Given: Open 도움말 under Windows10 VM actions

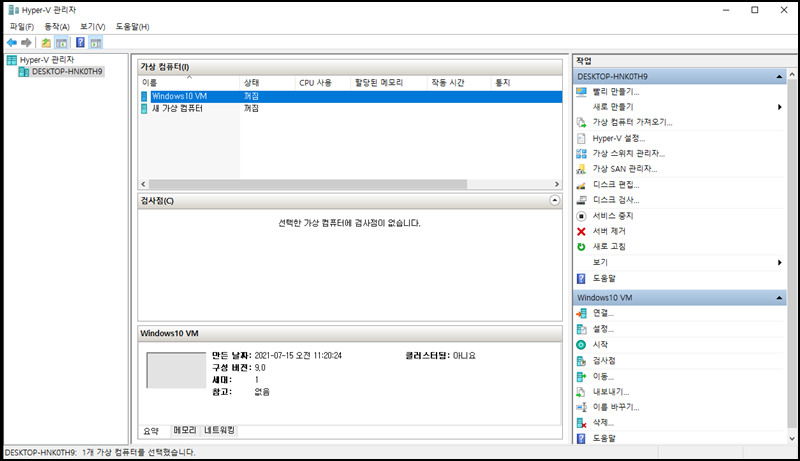Looking at the screenshot, I should (x=604, y=438).
